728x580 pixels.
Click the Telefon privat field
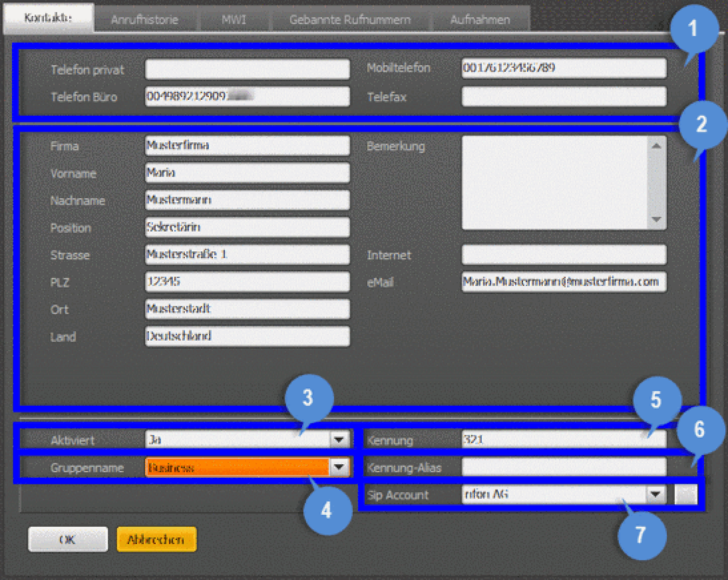[248, 69]
